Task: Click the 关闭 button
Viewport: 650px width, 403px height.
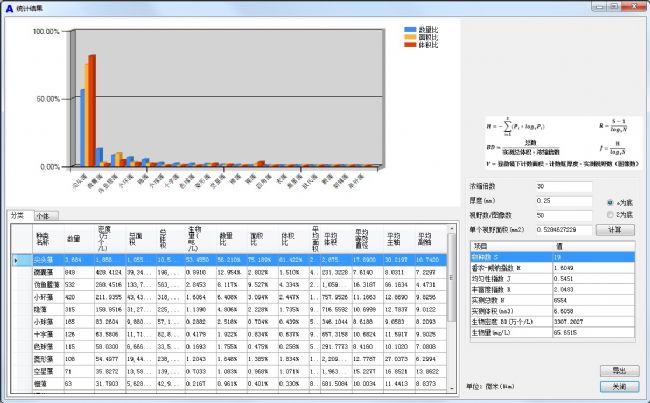Action: tap(618, 385)
